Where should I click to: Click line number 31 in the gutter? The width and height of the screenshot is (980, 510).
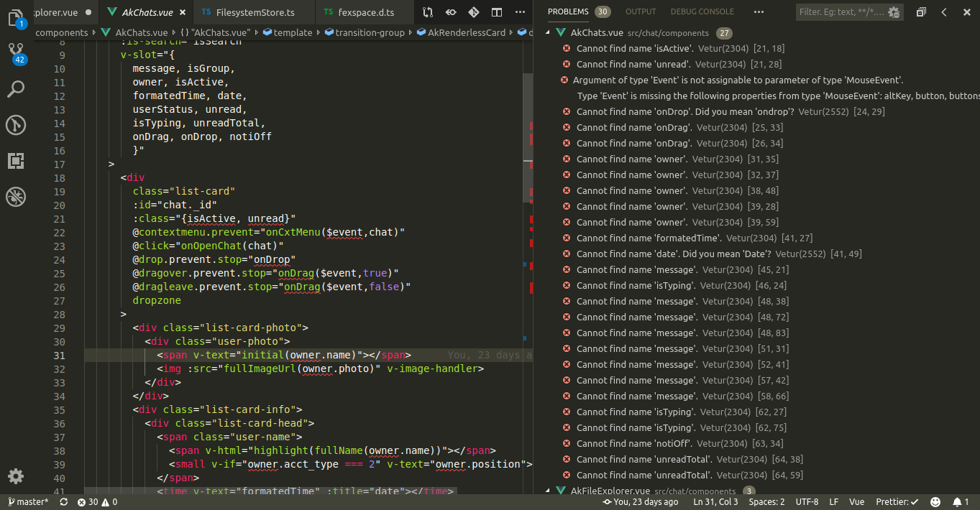tap(59, 356)
